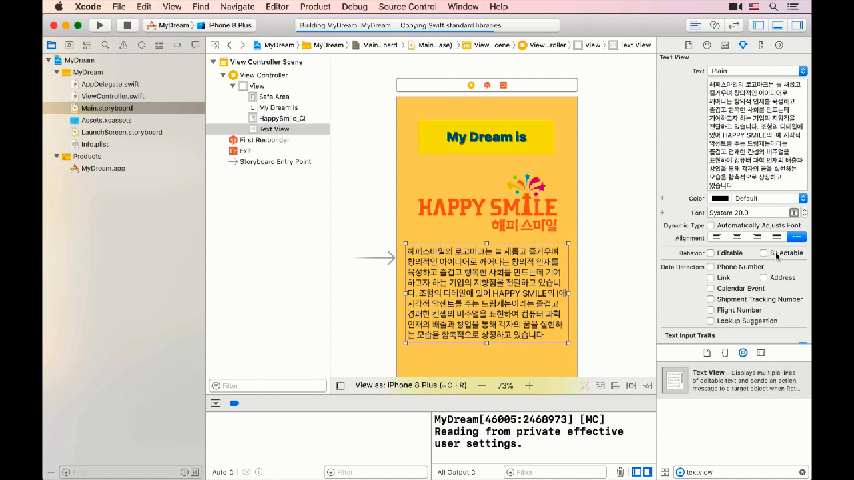Collapse the Products group

tap(57, 156)
